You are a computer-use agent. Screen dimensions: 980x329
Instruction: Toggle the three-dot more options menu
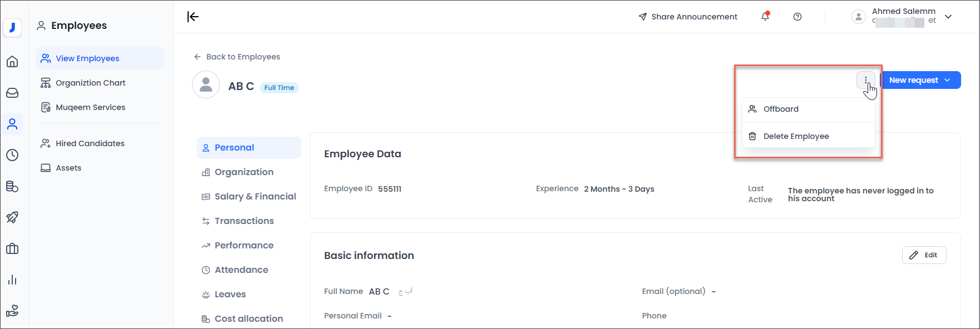pyautogui.click(x=866, y=81)
